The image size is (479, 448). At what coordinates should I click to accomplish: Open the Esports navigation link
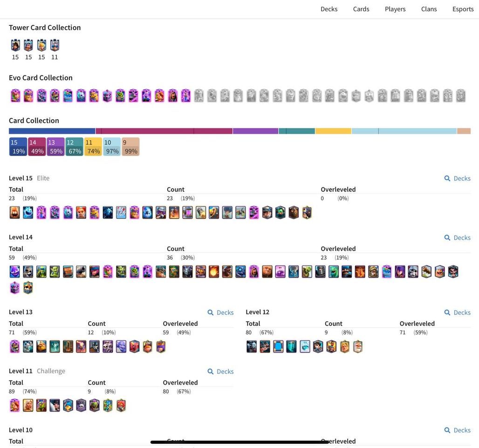463,9
